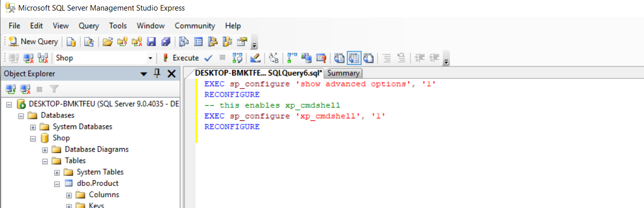Viewport: 644px width, 208px height.
Task: Open the Edit menu
Action: click(36, 26)
